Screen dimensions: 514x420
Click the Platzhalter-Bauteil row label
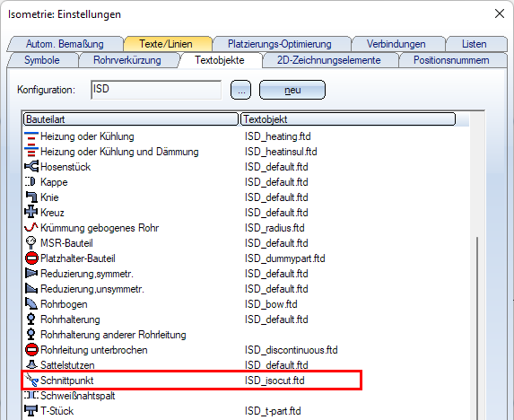[x=78, y=258]
